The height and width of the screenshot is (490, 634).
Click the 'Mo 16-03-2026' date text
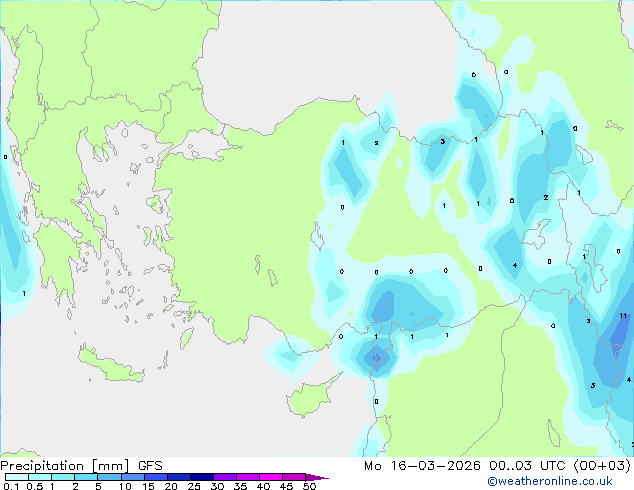[x=422, y=466]
